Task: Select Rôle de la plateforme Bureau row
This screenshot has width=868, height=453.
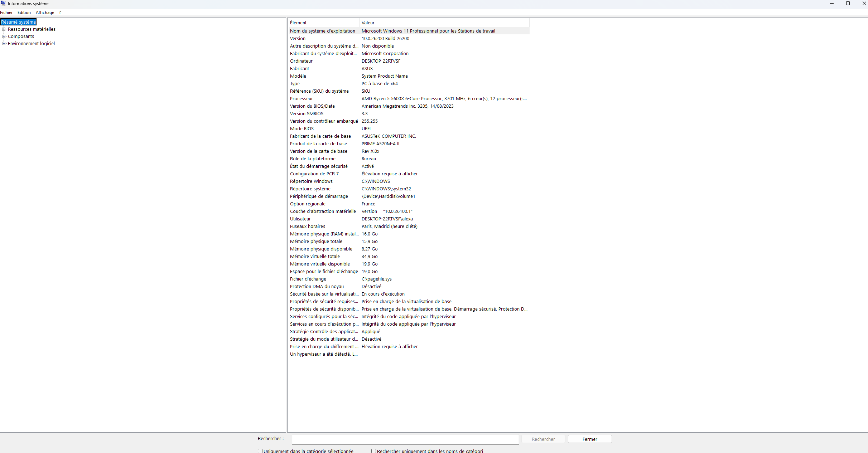Action: [x=409, y=159]
